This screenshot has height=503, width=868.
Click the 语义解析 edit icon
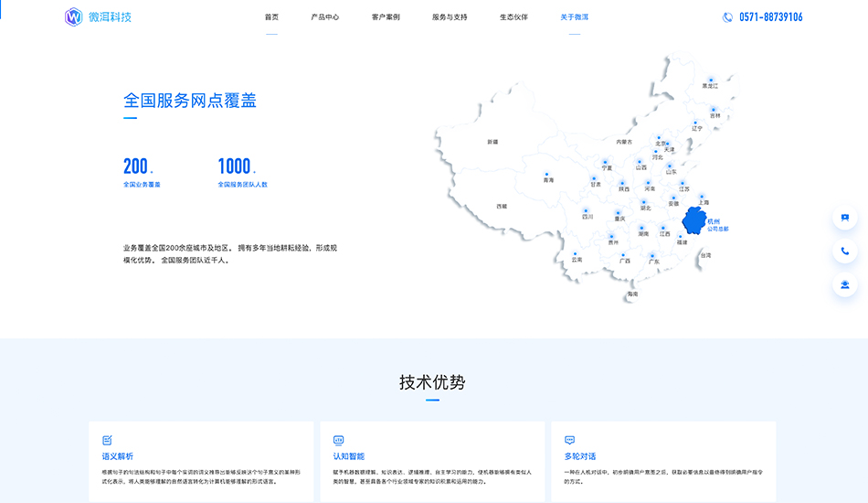(107, 440)
